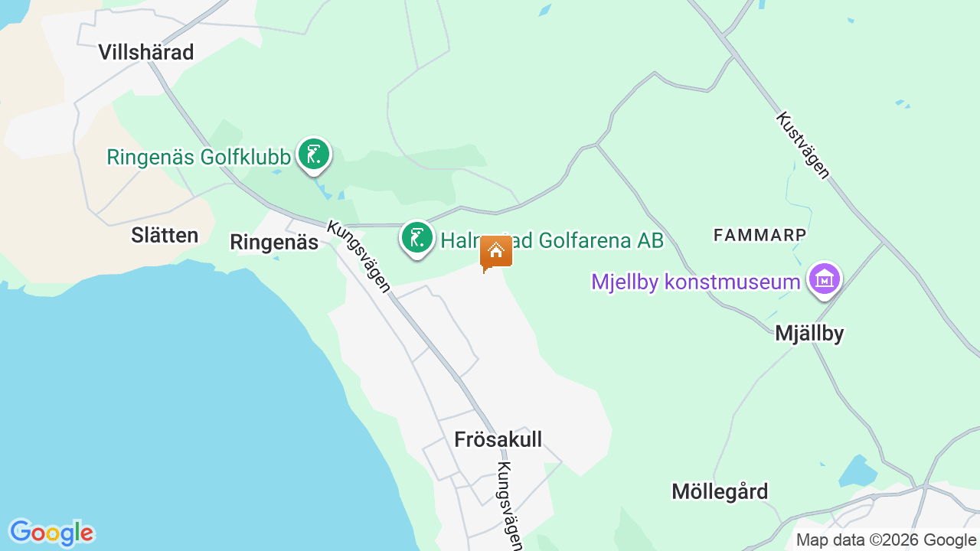Click the Kungsvägen label near Ringenäs

pos(359,257)
